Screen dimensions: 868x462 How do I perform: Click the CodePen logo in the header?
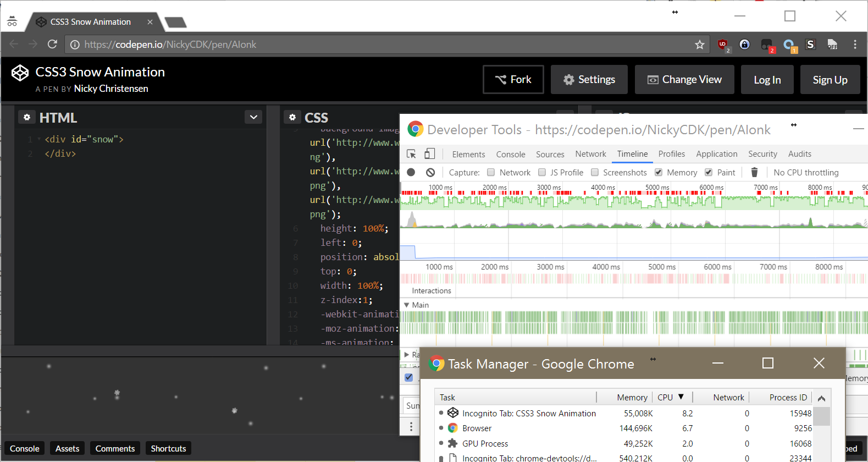click(20, 73)
